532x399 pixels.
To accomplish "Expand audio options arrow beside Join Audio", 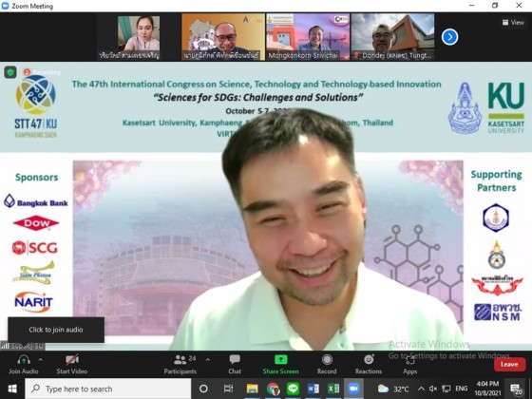I will pos(40,360).
